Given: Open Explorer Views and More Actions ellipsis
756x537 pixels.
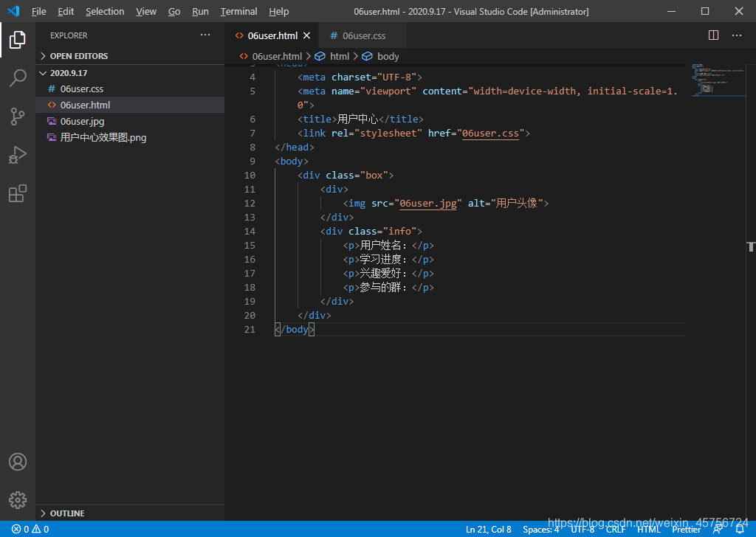Looking at the screenshot, I should pyautogui.click(x=205, y=35).
